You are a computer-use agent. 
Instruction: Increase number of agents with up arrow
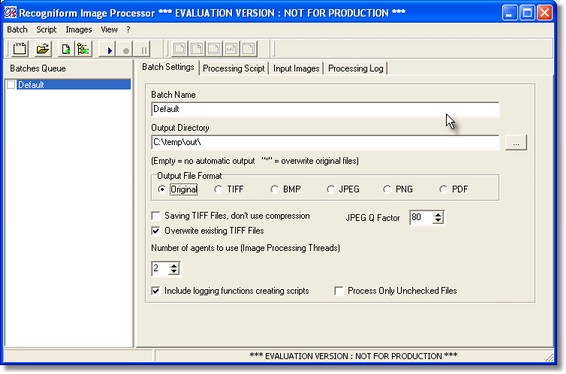click(174, 265)
